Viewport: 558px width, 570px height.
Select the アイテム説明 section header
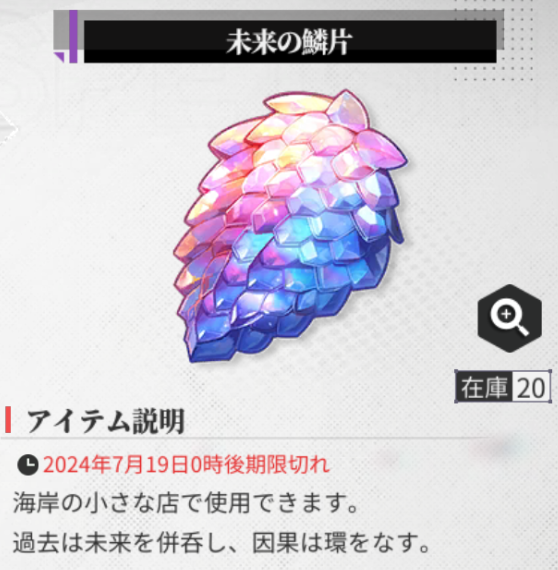click(x=105, y=421)
